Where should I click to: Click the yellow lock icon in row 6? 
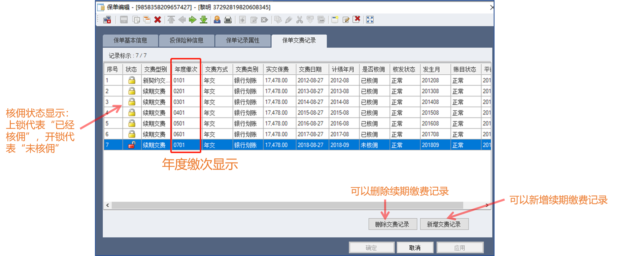click(132, 134)
